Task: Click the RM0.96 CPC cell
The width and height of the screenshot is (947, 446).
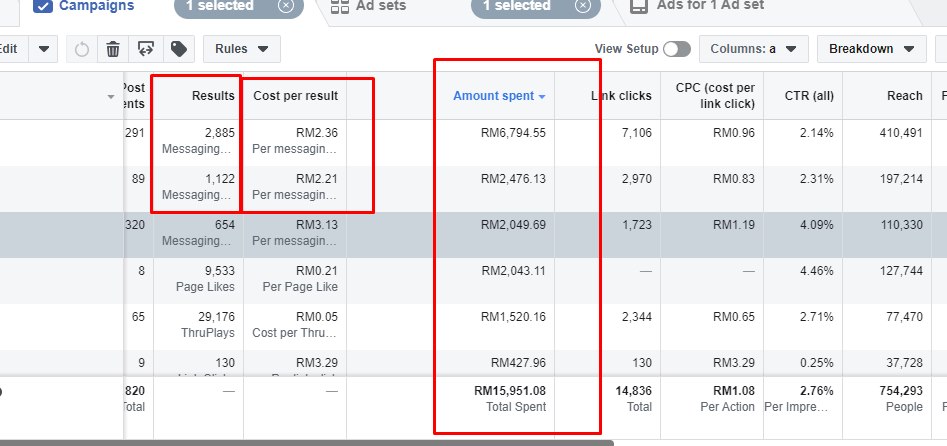Action: click(734, 132)
